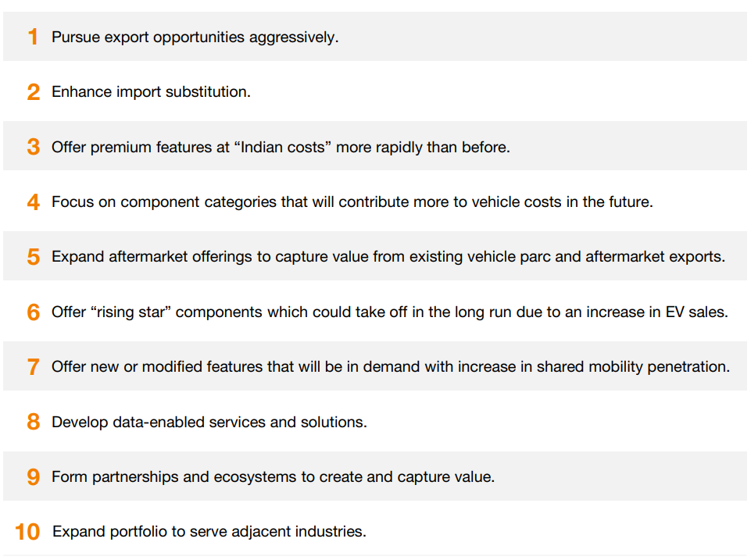Select 'Expand aftermarket offerings' text
Screen dimensions: 751x560
[388, 257]
